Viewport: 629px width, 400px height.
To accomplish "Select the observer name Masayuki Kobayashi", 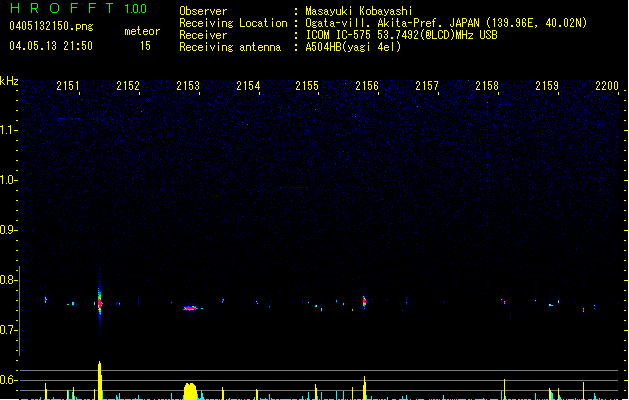I will pyautogui.click(x=359, y=11).
